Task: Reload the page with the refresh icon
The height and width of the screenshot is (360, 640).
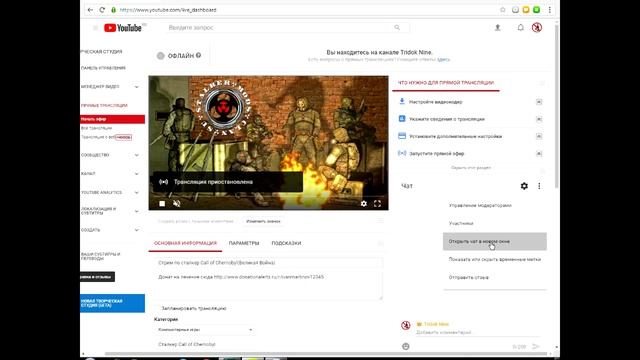Action: click(x=102, y=10)
